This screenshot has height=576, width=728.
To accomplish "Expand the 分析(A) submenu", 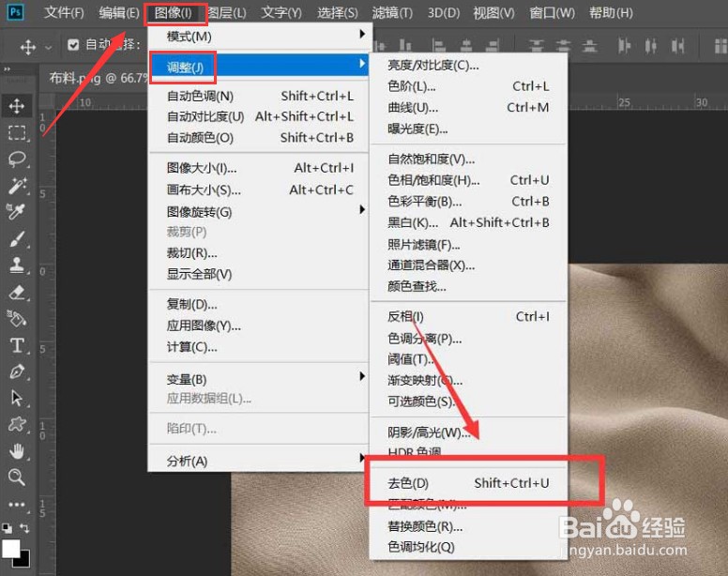I will pyautogui.click(x=260, y=461).
